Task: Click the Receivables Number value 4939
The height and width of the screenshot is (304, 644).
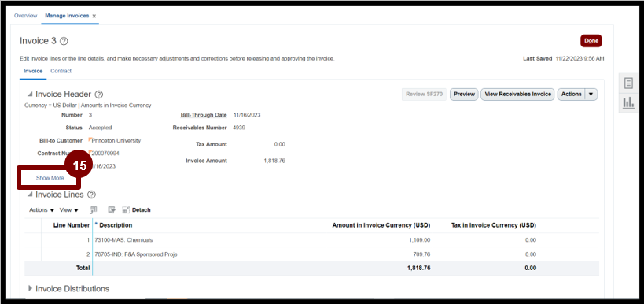Action: (x=238, y=128)
